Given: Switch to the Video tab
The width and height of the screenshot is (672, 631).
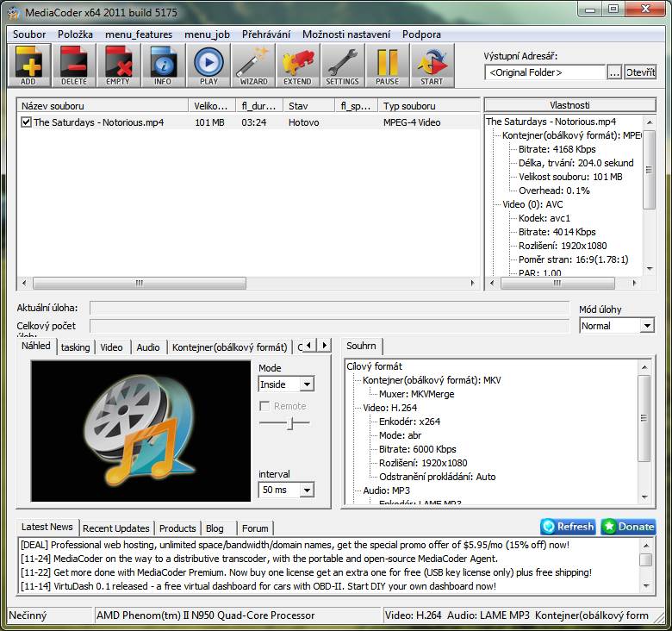Looking at the screenshot, I should 111,347.
